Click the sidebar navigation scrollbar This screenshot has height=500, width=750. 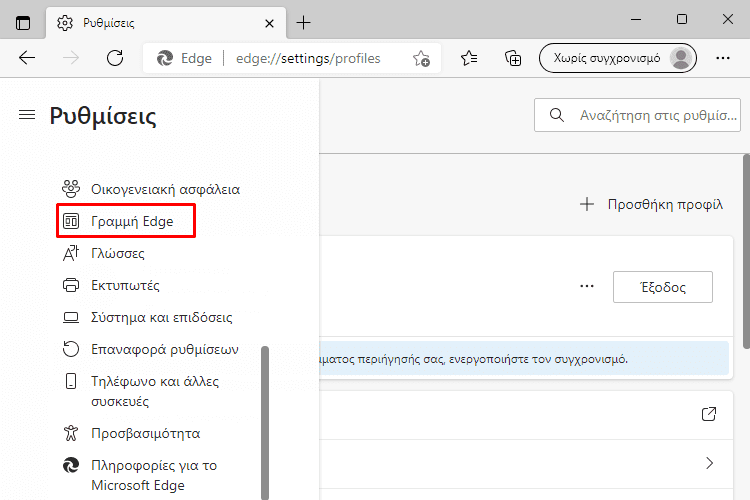tap(265, 423)
